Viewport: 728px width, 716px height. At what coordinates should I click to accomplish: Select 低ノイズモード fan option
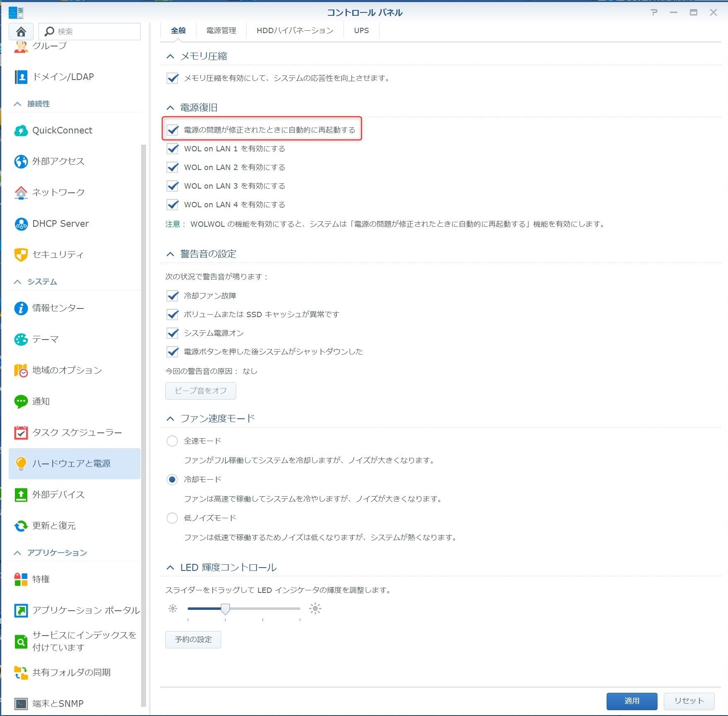pos(172,518)
